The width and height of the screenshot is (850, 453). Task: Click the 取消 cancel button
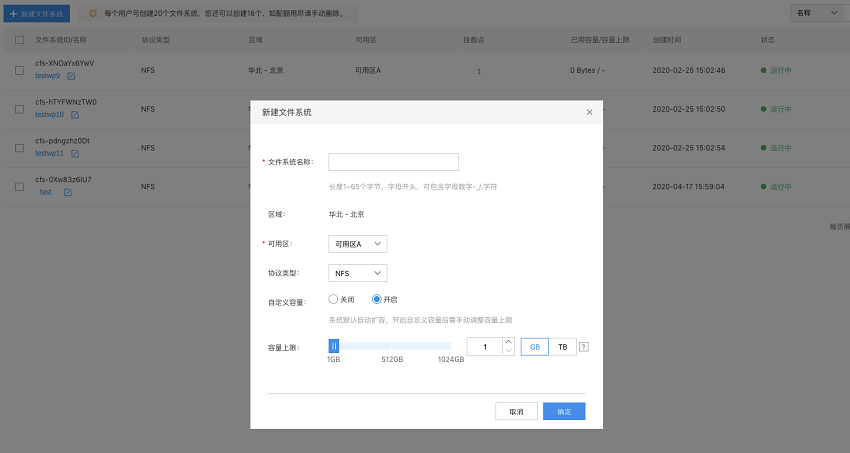(516, 411)
